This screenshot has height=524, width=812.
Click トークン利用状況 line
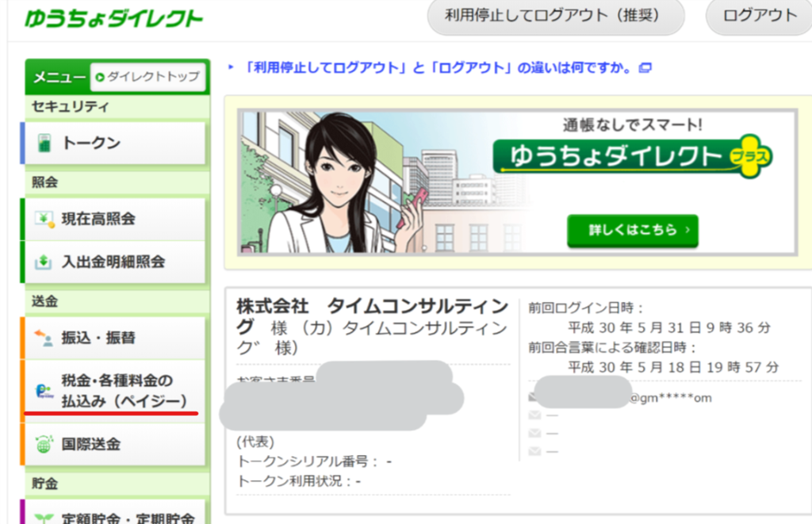[x=299, y=481]
